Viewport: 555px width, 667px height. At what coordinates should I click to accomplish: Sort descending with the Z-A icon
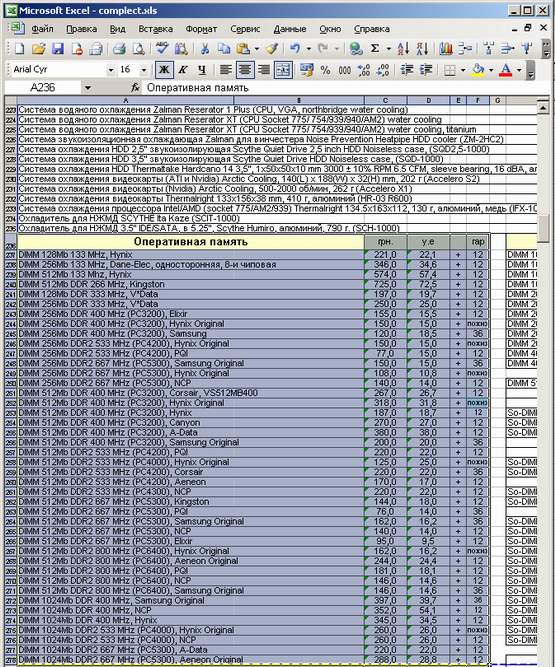coord(422,49)
